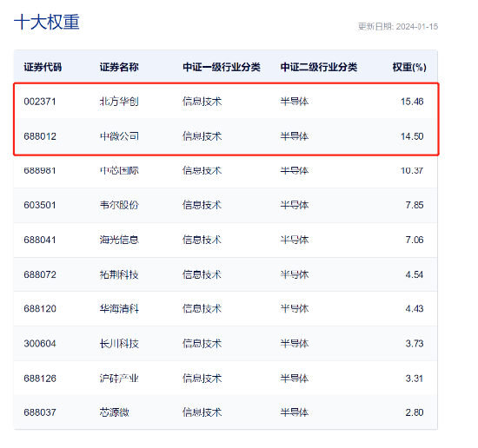This screenshot has width=478, height=448.
Task: Select stock code 002371
Action: tap(40, 102)
